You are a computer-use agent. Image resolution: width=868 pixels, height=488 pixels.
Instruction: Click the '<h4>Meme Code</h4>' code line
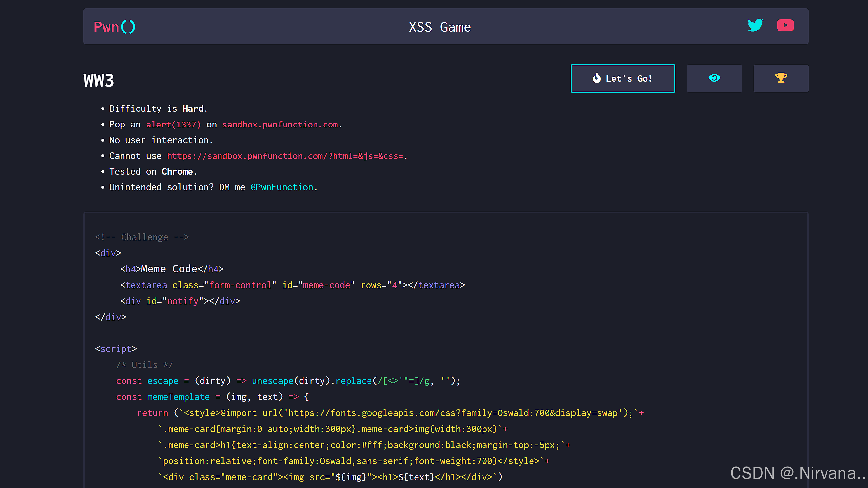tap(172, 269)
